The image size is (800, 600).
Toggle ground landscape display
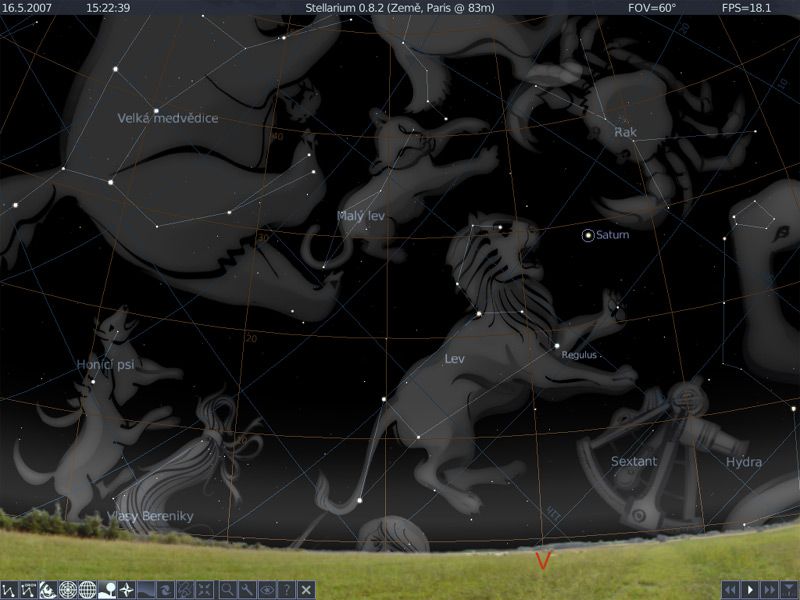point(107,590)
